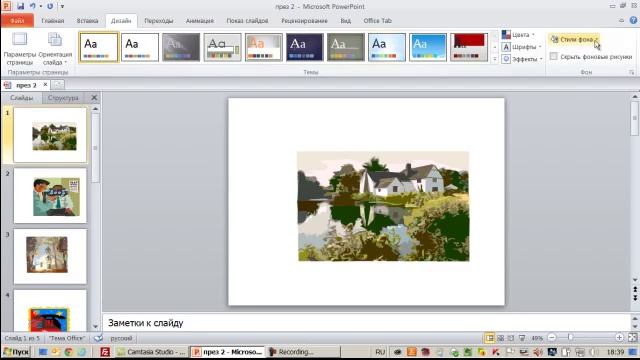The width and height of the screenshot is (640, 360).
Task: Select slide 2 thumbnail with cartoon
Action: [x=50, y=196]
